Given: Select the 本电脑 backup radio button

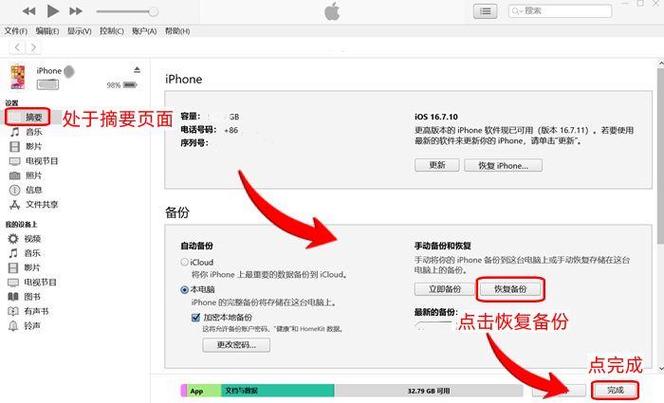Looking at the screenshot, I should point(185,290).
